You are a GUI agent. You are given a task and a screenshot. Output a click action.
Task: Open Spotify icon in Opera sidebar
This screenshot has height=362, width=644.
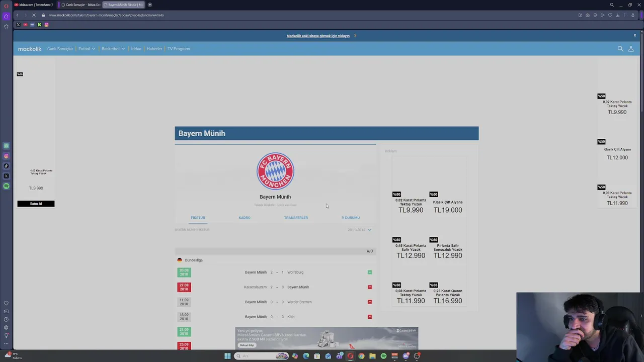point(6,186)
